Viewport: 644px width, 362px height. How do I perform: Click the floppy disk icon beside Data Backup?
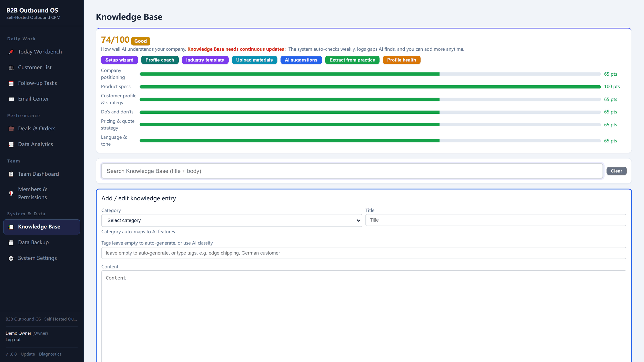[x=11, y=243]
